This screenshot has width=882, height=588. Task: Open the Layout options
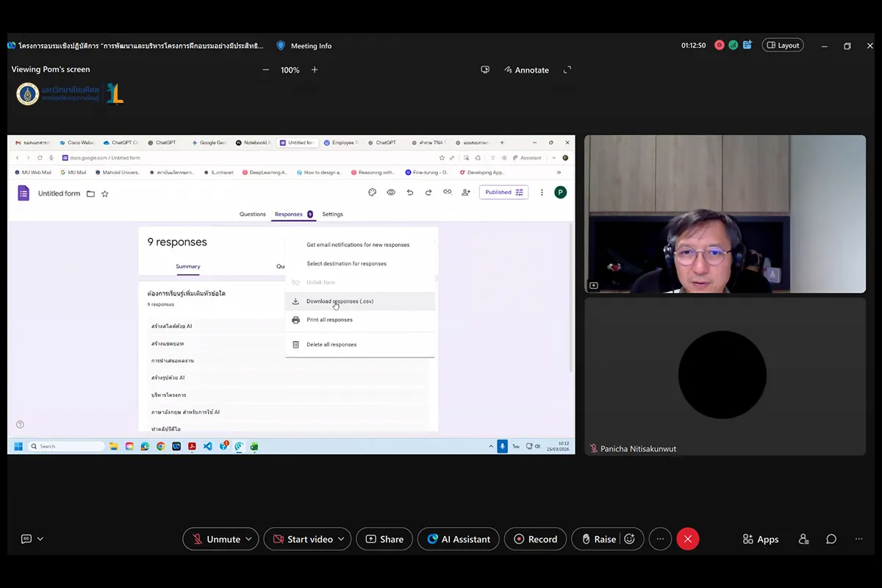click(782, 46)
